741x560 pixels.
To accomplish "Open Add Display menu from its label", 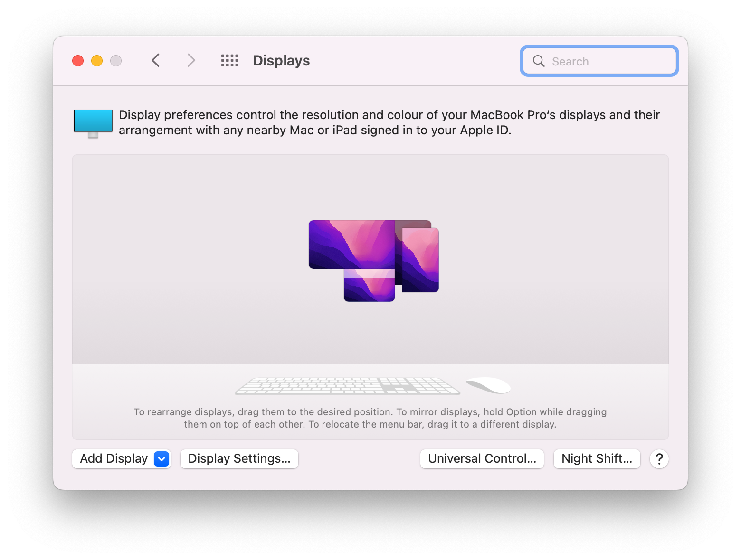I will pos(113,459).
